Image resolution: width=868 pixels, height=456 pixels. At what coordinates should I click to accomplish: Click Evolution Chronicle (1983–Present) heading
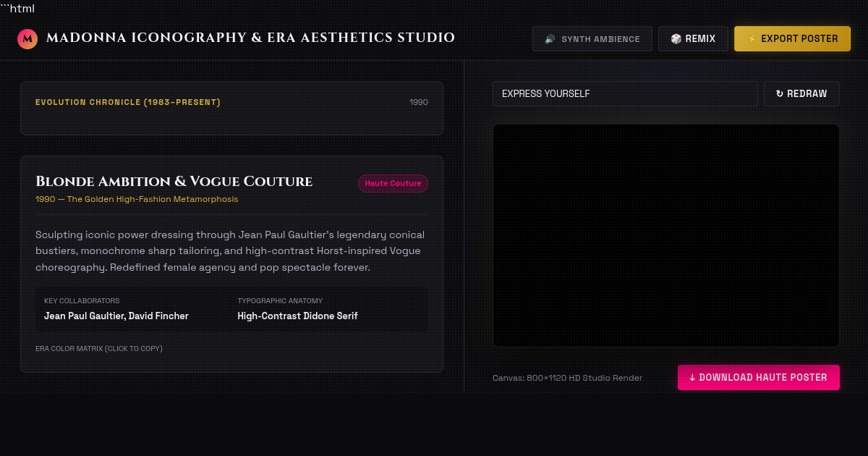pyautogui.click(x=128, y=102)
